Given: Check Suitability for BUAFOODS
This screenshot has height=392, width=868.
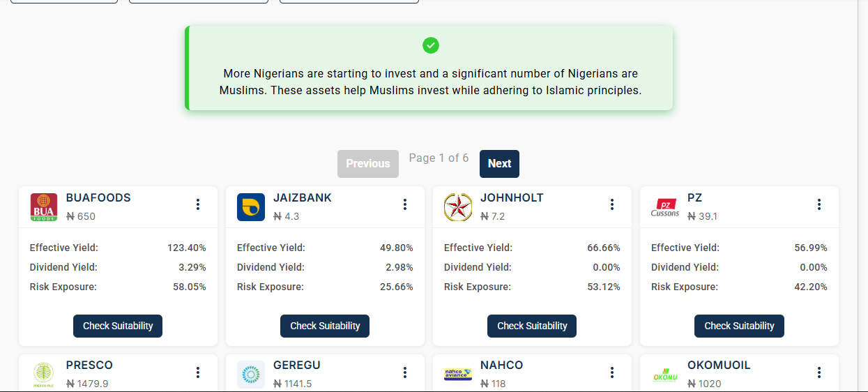Looking at the screenshot, I should [118, 326].
